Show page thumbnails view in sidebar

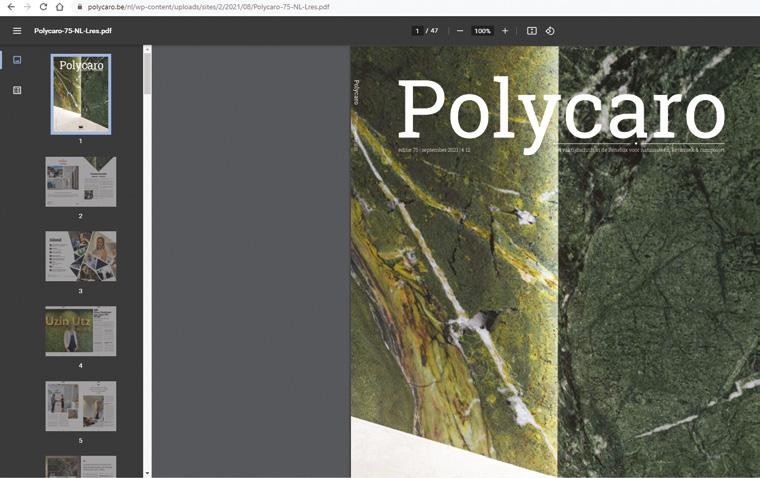tap(17, 60)
